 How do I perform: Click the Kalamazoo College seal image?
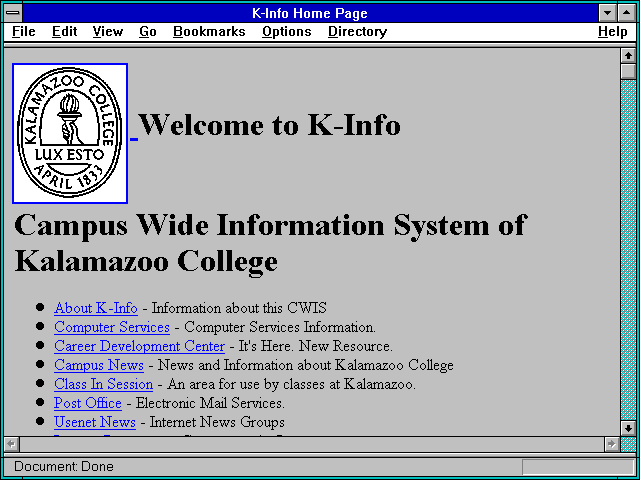point(70,133)
